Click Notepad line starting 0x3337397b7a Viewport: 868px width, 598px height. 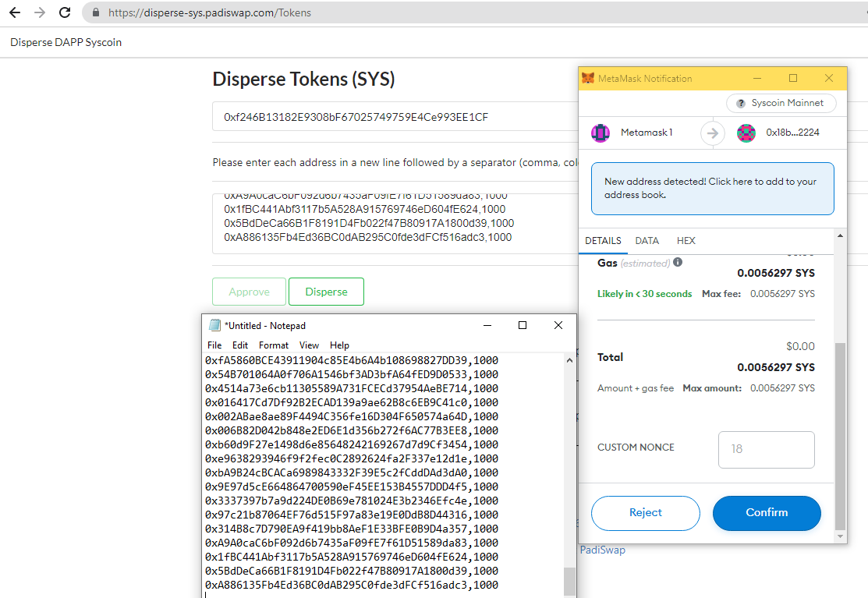click(352, 501)
